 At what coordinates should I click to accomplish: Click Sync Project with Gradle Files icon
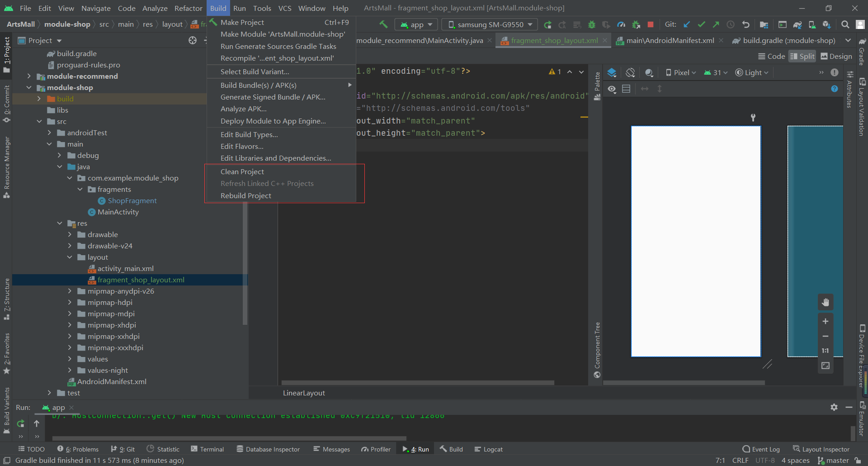(797, 24)
